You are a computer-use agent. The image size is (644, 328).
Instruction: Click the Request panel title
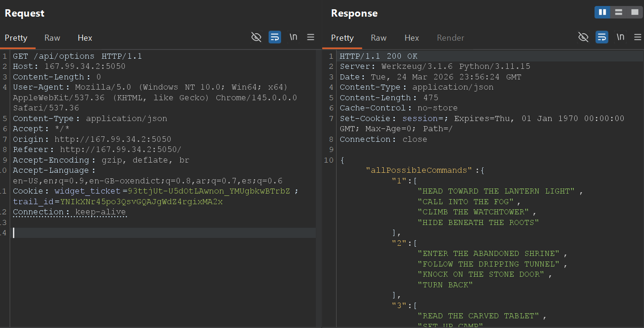25,13
